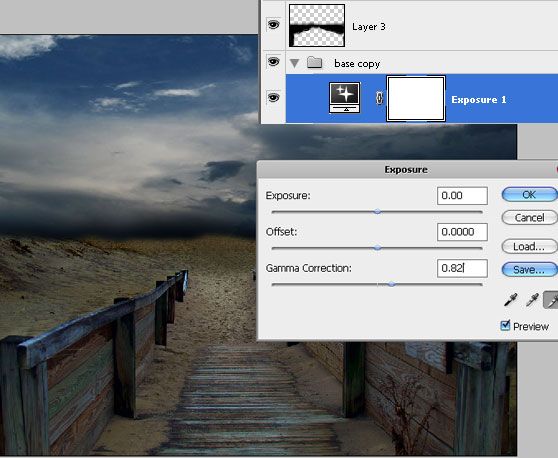Uncheck the Preview checkbox
The width and height of the screenshot is (558, 458).
tap(505, 325)
